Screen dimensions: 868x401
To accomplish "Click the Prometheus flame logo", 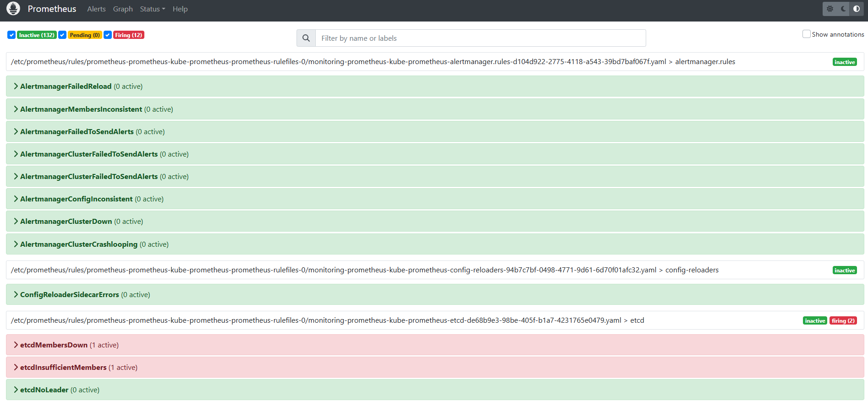I will pyautogui.click(x=13, y=9).
